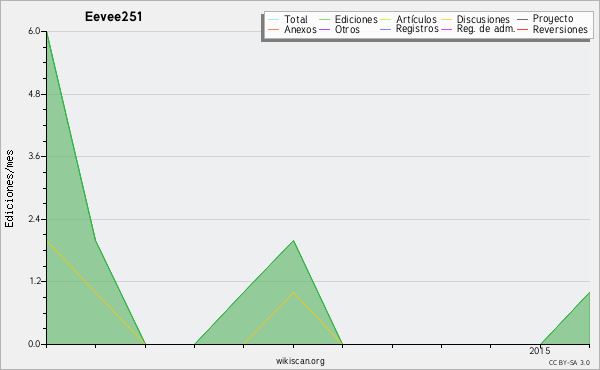Click the orange Anexos legend line
This screenshot has width=600, height=370.
click(x=274, y=29)
